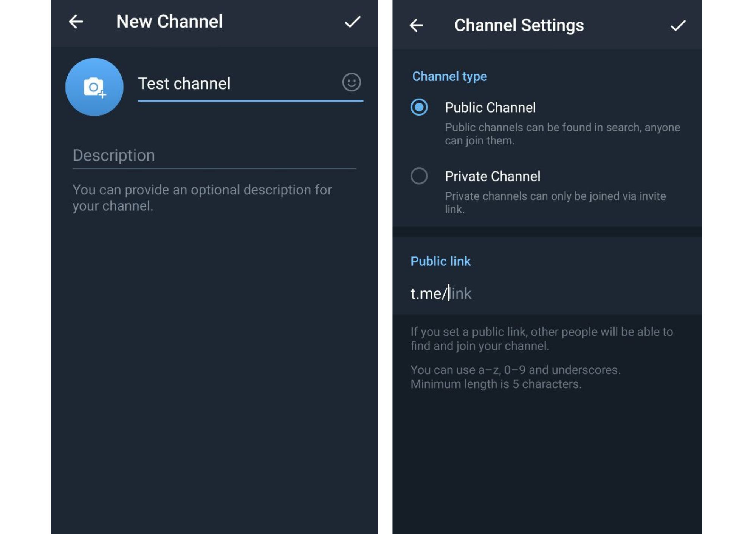The width and height of the screenshot is (756, 534).
Task: Open the emoji picker smiley icon
Action: 351,82
